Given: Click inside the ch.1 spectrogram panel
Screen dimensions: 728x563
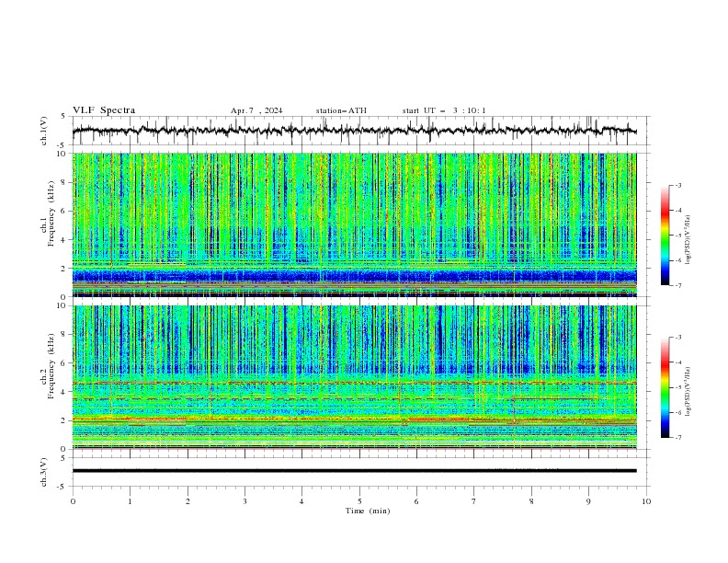Looking at the screenshot, I should 354,224.
